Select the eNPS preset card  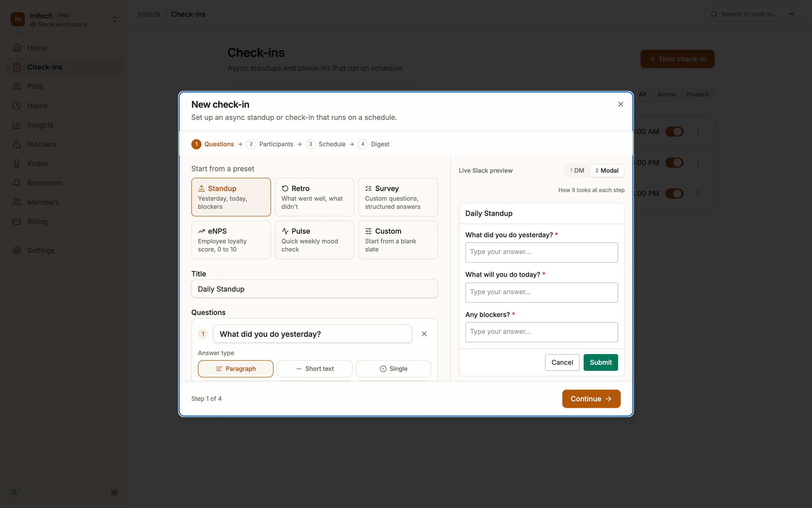[231, 240]
